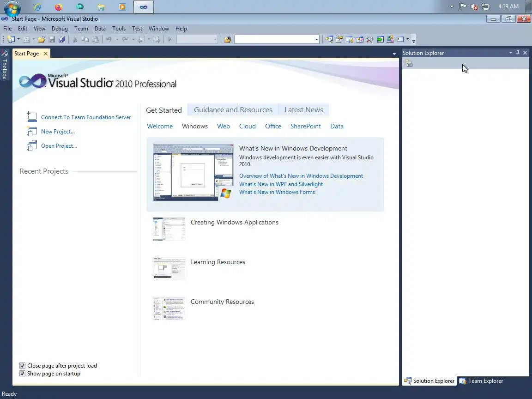Viewport: 532px width, 399px height.
Task: Close the Start Page tab
Action: coord(45,54)
